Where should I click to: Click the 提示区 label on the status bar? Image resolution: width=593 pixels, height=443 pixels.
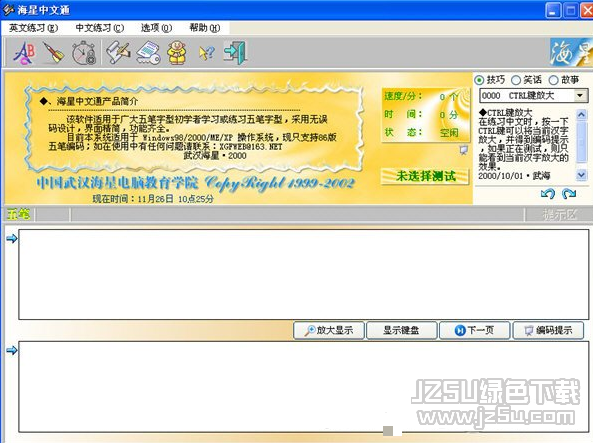click(x=559, y=215)
